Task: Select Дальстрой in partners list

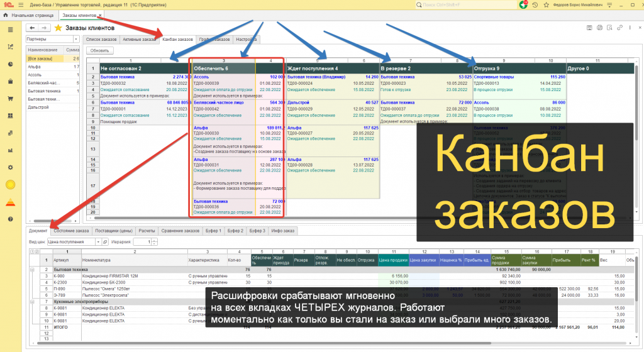Action: click(x=53, y=107)
